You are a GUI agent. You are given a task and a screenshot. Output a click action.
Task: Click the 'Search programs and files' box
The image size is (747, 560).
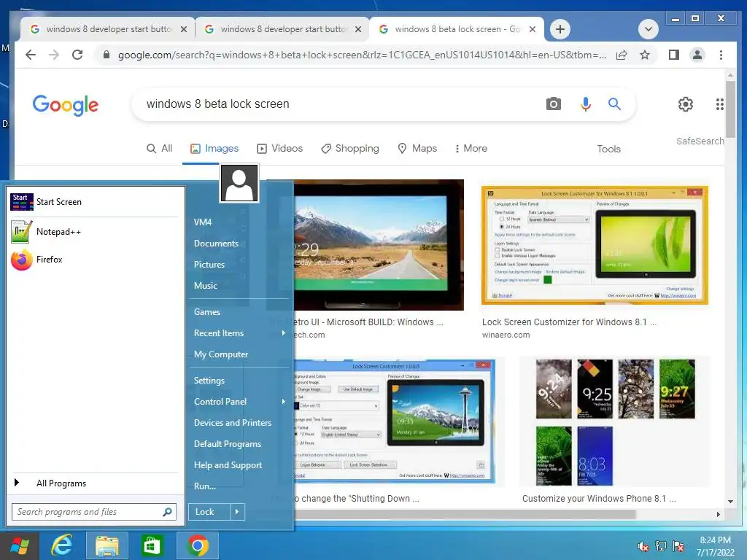(x=94, y=512)
